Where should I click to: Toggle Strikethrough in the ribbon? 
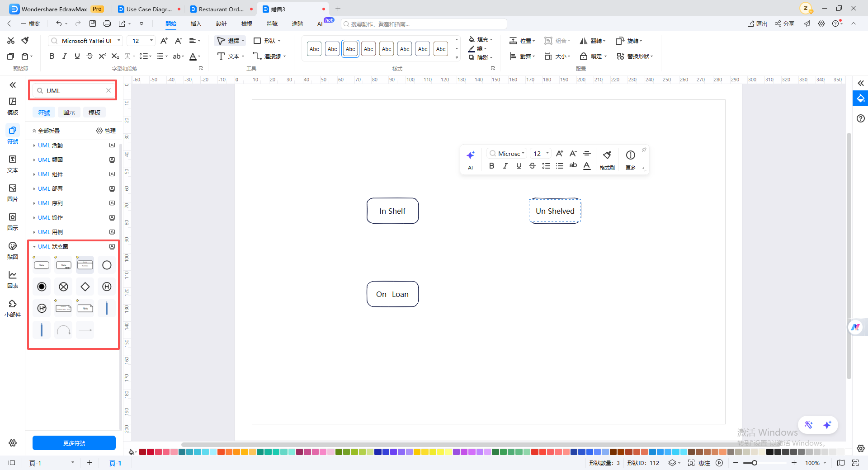90,56
